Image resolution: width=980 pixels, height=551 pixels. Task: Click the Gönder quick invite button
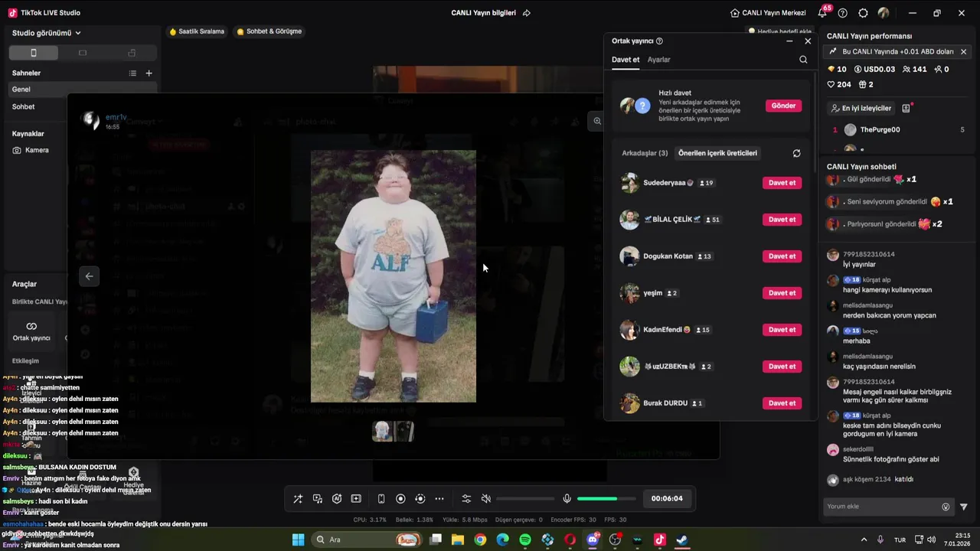783,106
